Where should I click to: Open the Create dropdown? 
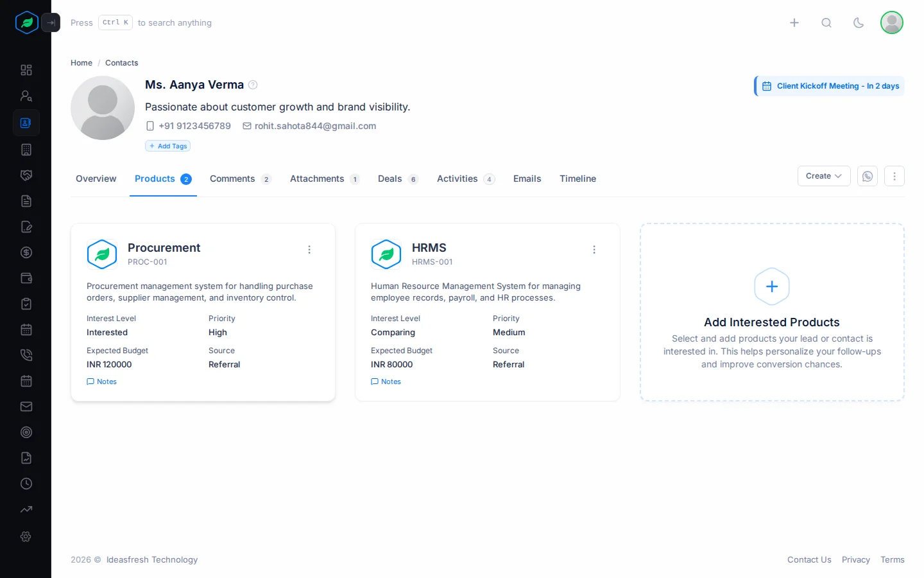(x=824, y=176)
